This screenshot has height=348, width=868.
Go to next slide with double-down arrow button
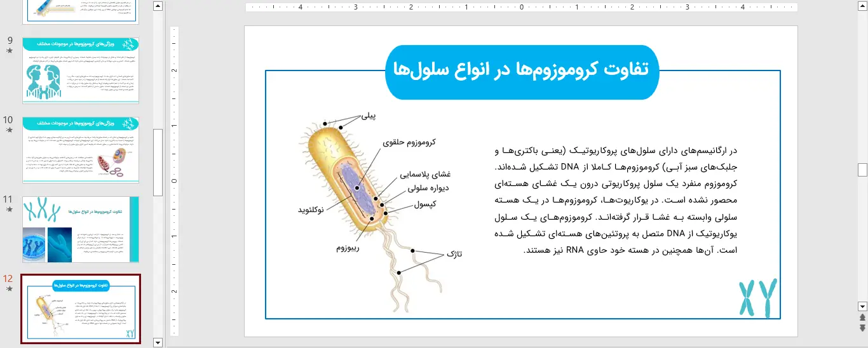click(x=862, y=328)
